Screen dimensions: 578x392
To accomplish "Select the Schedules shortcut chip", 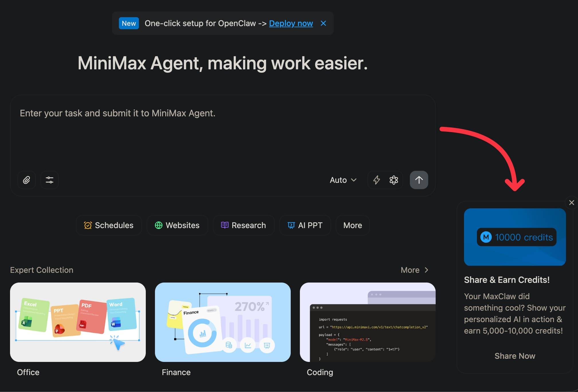I will 109,225.
